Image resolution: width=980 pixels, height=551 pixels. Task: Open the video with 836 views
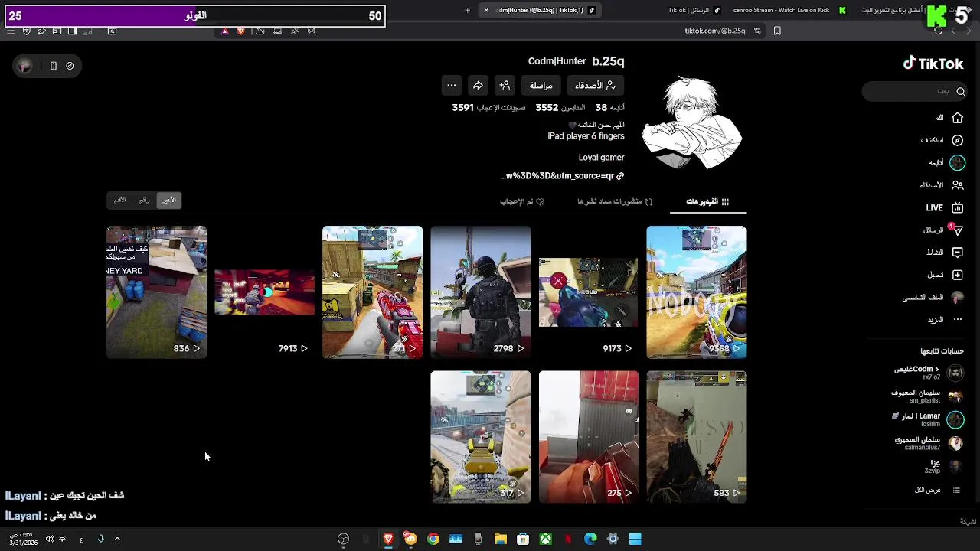coord(157,292)
